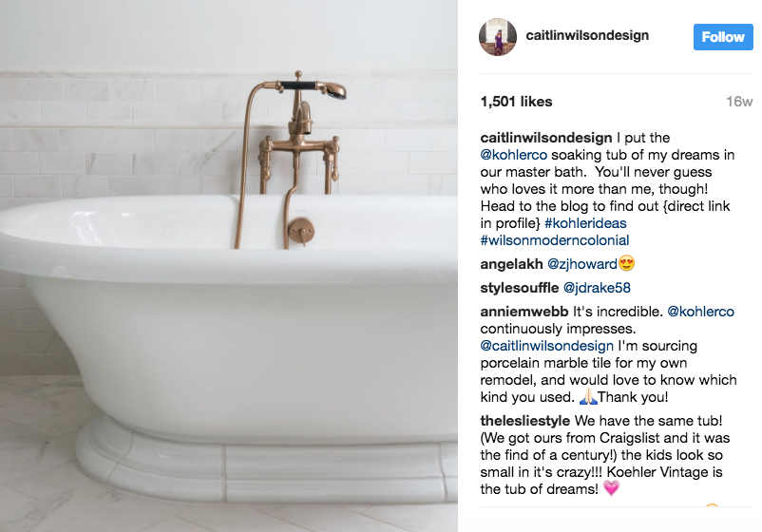Open anniemwebb commenter profile
Viewport: 762px width, 532px height.
tap(524, 312)
